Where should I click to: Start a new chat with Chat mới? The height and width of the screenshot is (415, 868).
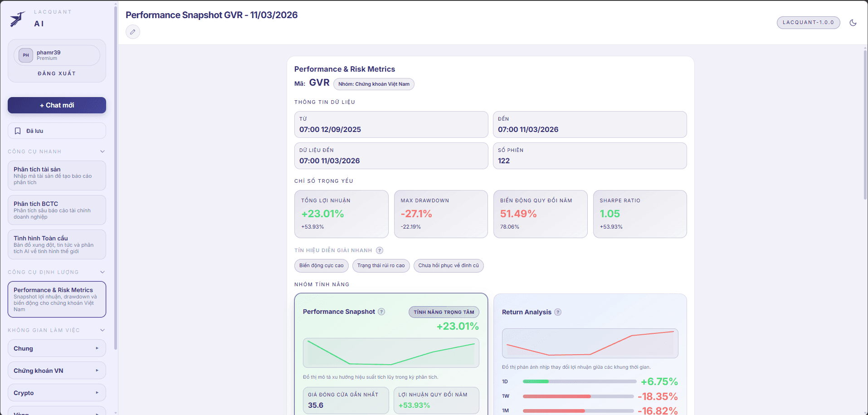pyautogui.click(x=57, y=105)
